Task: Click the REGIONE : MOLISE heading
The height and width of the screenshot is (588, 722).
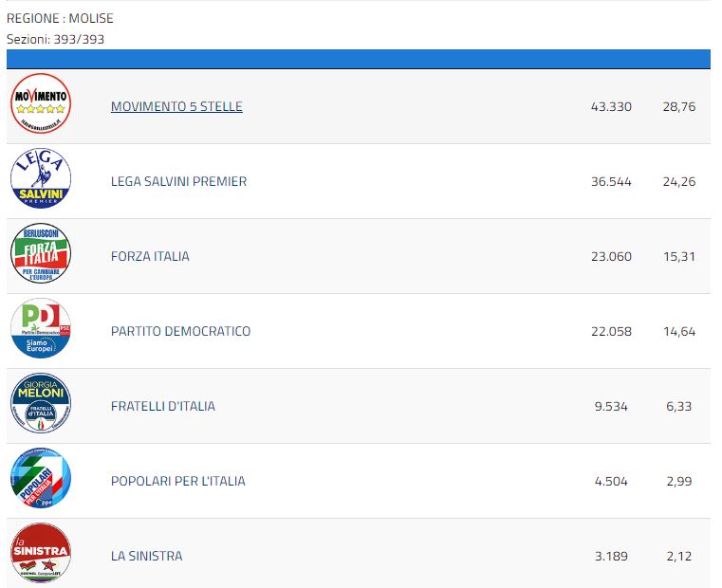Action: coord(60,18)
